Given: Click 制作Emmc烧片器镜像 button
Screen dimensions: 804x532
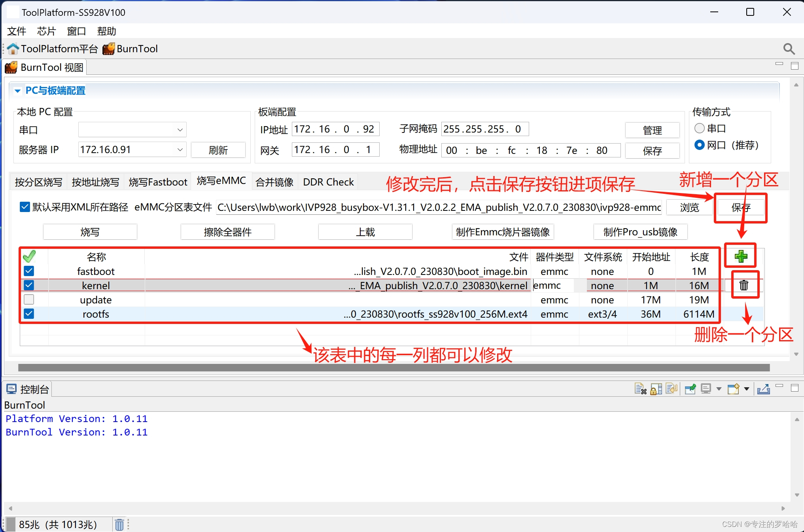Looking at the screenshot, I should click(x=503, y=232).
